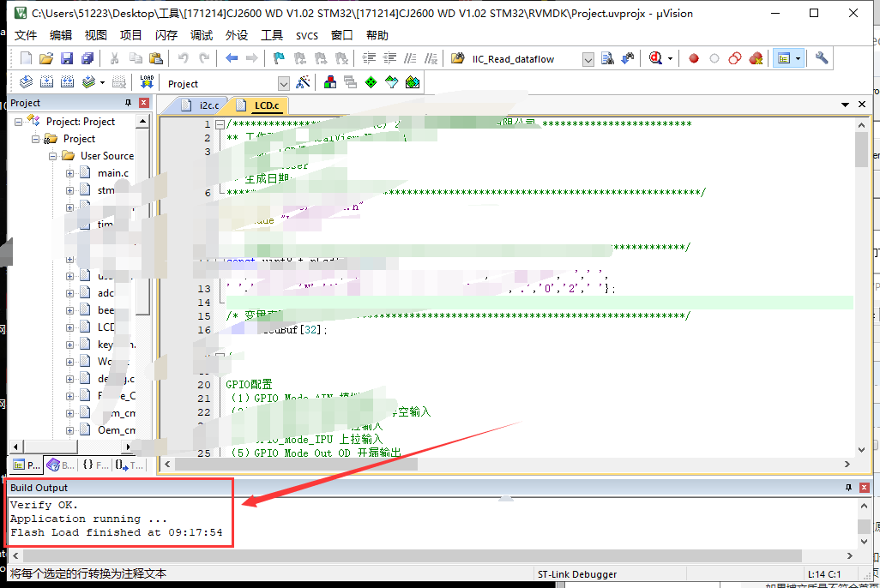Open the 调试 menu

coord(202,35)
